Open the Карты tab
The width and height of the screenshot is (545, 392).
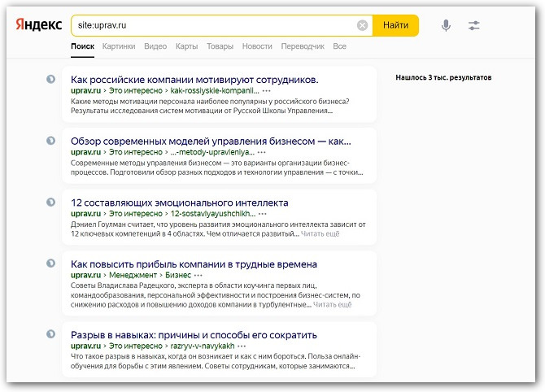[186, 46]
